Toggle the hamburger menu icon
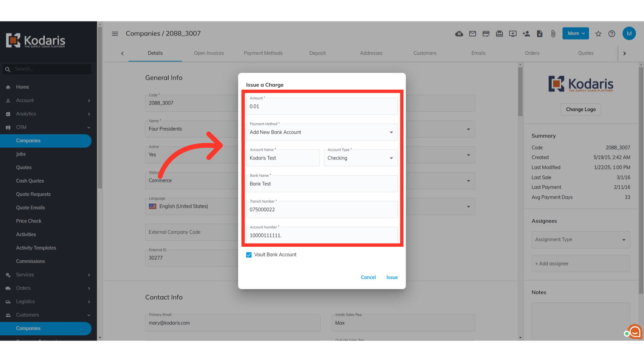The width and height of the screenshot is (644, 362). (115, 34)
